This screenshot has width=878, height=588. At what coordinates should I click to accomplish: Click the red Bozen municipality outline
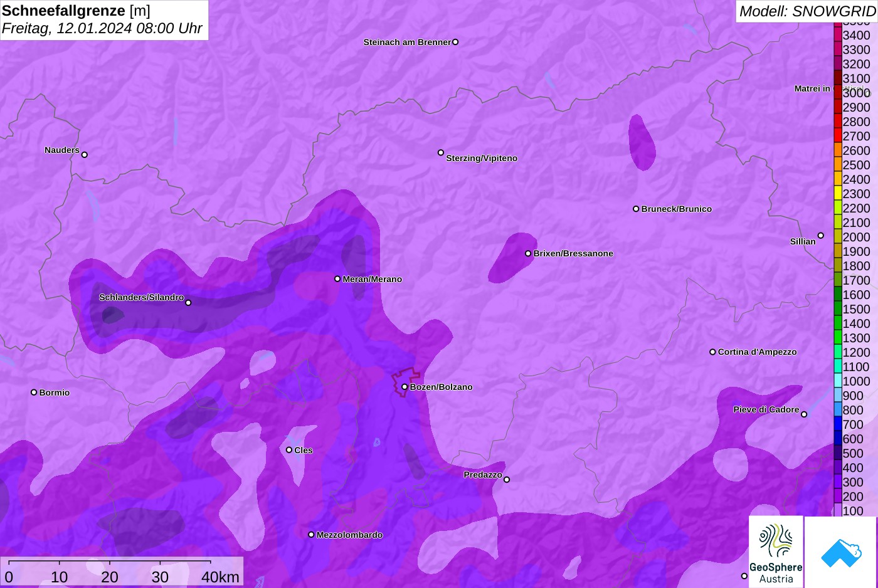click(406, 382)
